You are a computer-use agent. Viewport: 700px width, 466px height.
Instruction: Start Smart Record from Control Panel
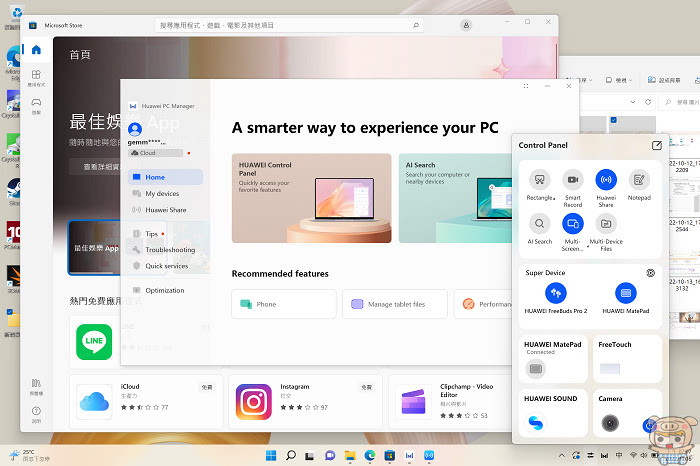573,180
